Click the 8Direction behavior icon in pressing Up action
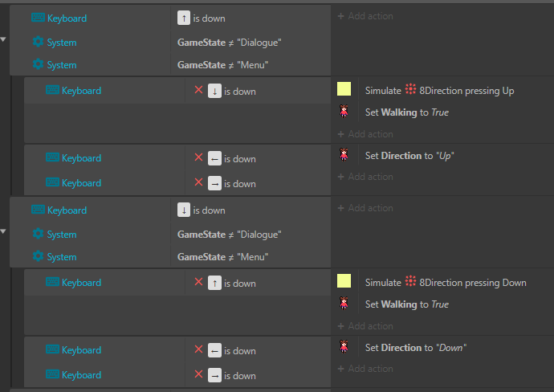This screenshot has width=554, height=392. [410, 89]
